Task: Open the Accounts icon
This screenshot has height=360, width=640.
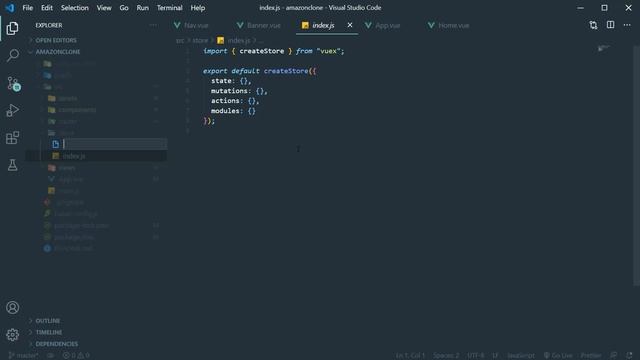Action: (x=12, y=307)
